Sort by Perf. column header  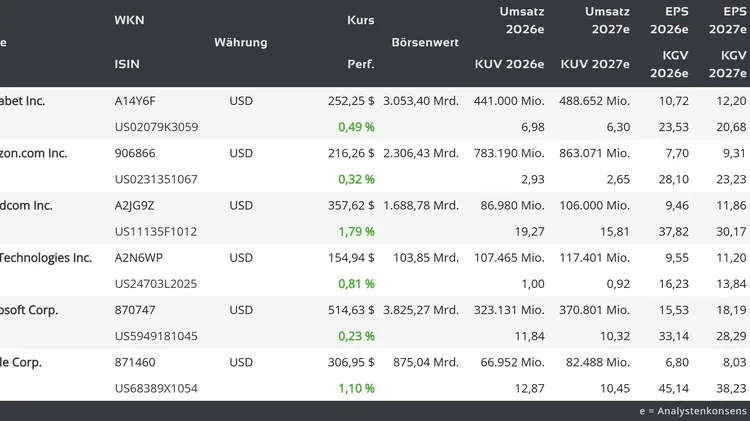[360, 64]
